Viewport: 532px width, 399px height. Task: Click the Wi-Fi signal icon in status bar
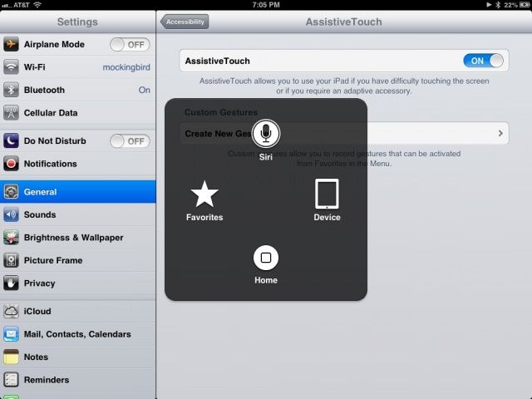(37, 5)
